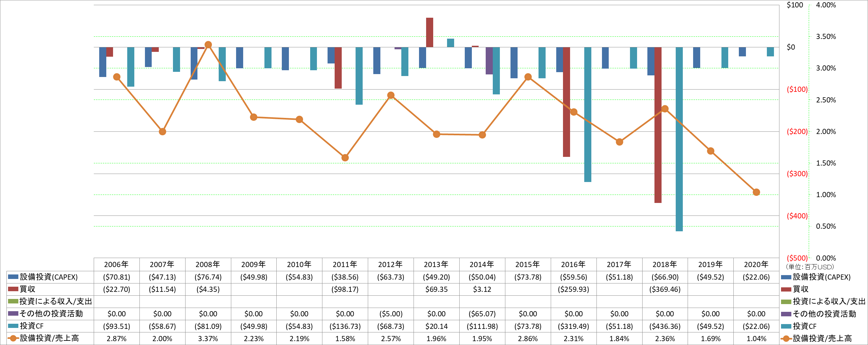Click the 2011 orange line data point
Viewport: 868px width, 345px height.
[x=345, y=158]
